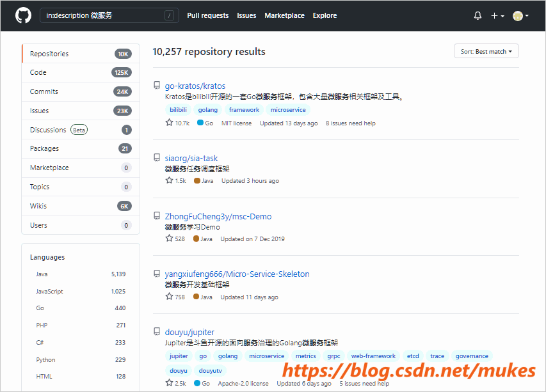Screen dimensions: 546x392
Task: Open etcd topic tag
Action: 413,356
